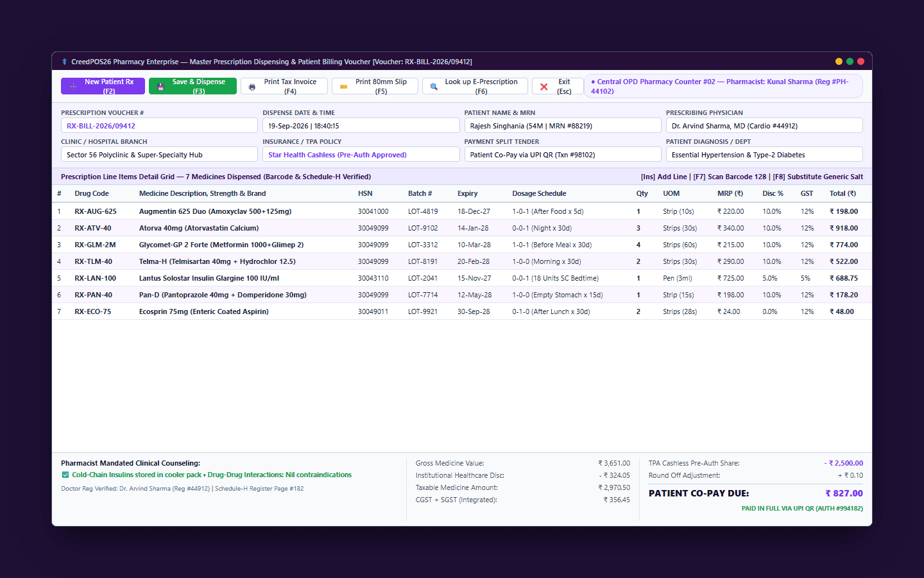Click the Prescribing Physician field
Image resolution: width=924 pixels, height=578 pixels.
point(764,126)
